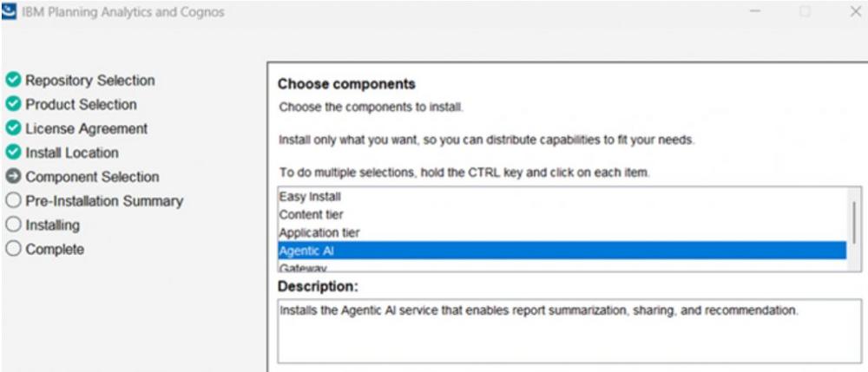Click the Complete step label
Image resolution: width=868 pixels, height=372 pixels.
click(55, 249)
